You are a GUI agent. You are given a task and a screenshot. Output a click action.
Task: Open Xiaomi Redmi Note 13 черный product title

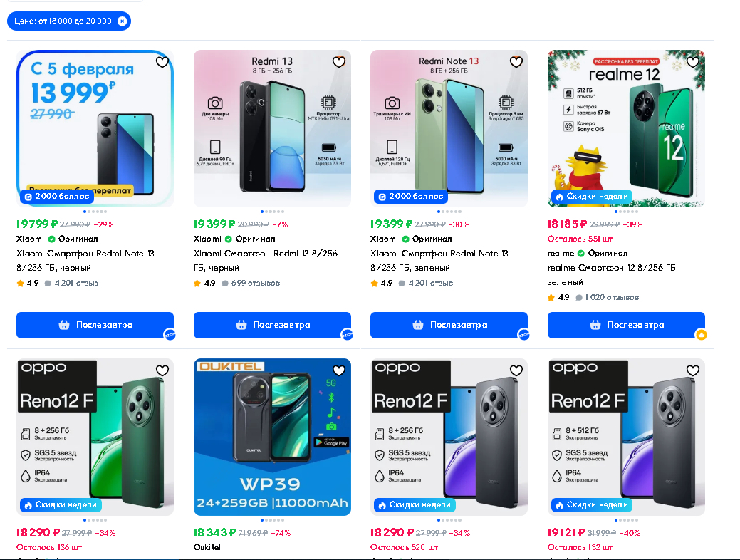85,261
